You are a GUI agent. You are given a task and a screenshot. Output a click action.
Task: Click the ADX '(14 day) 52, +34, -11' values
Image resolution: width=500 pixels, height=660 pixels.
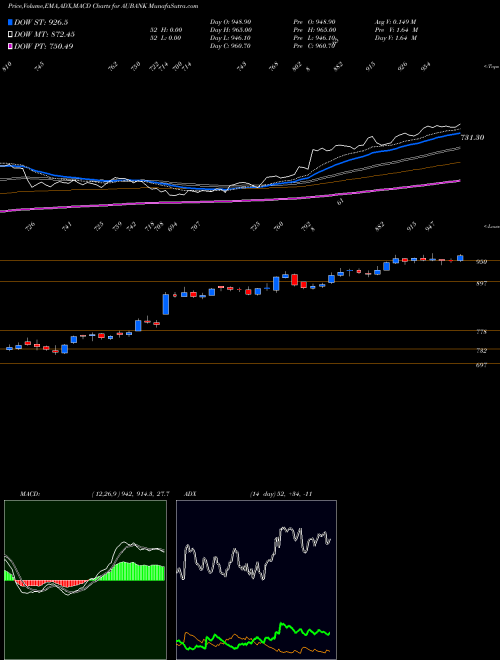click(281, 494)
